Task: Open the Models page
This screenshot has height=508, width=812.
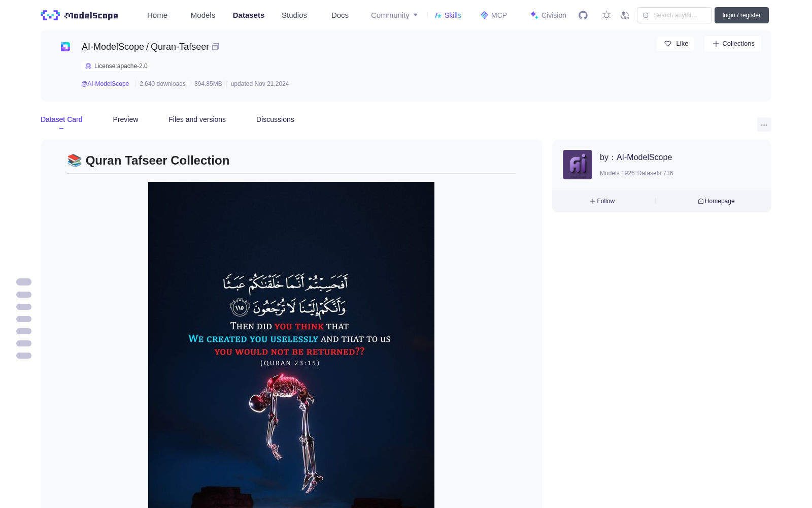Action: (203, 15)
